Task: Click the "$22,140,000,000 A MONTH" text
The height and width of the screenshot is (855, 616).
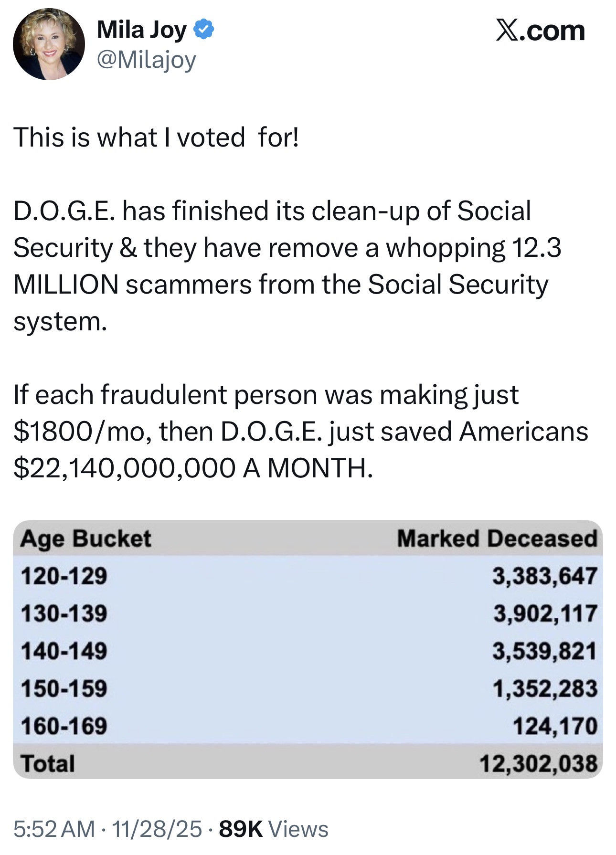Action: click(193, 468)
